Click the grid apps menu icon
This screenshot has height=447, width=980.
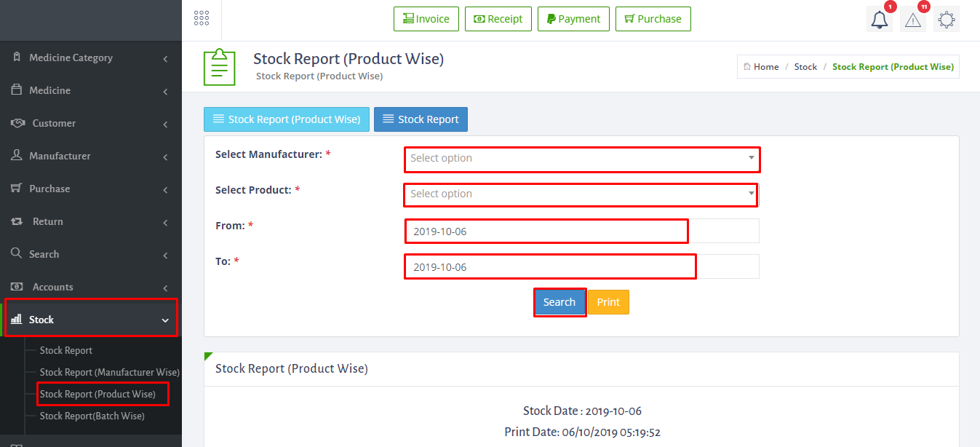click(x=202, y=19)
